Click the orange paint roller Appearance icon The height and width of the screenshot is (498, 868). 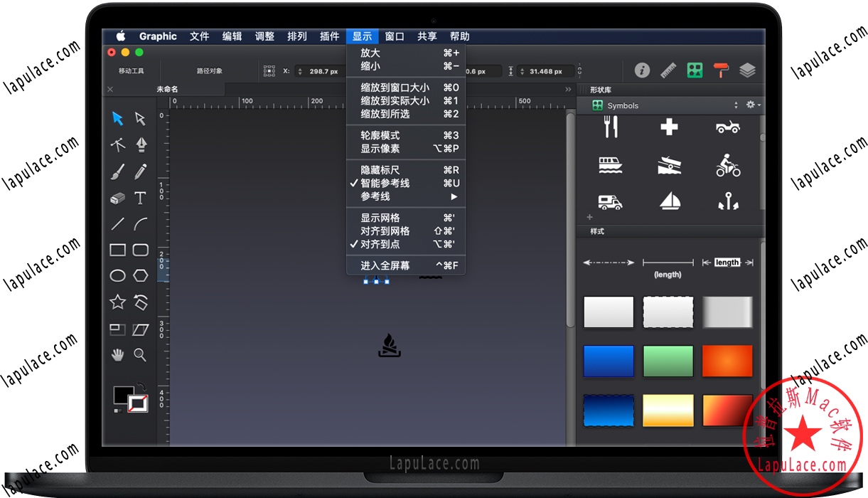click(721, 70)
